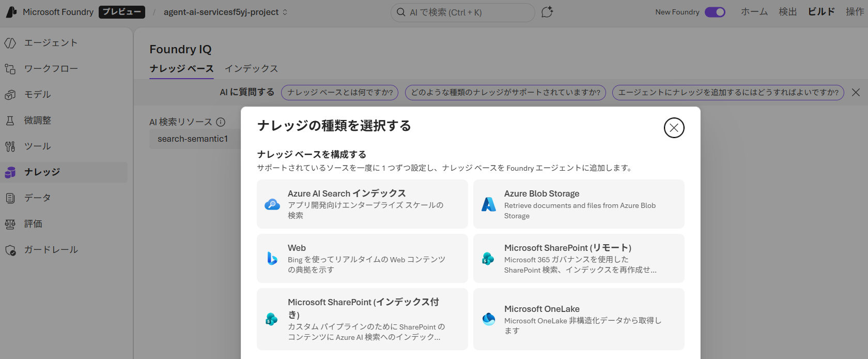
Task: Open the search-semantic1 resource dropdown
Action: pos(195,139)
